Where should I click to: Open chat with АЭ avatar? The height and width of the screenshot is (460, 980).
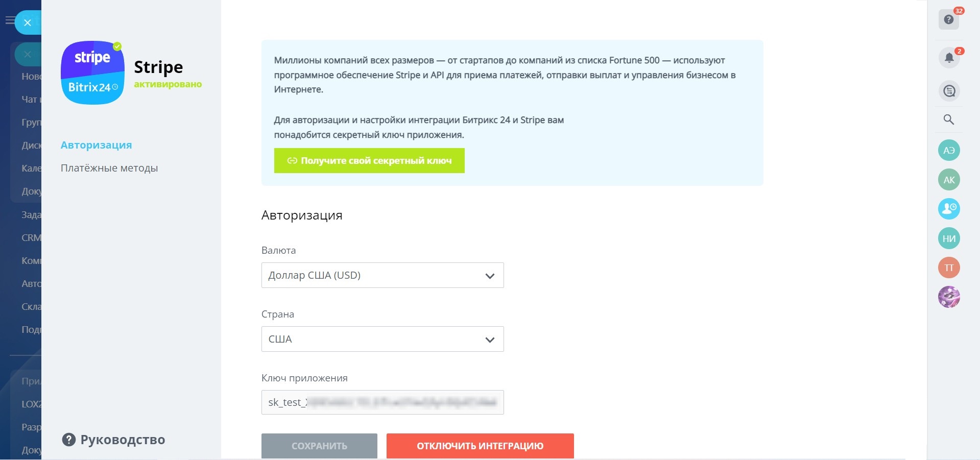(949, 150)
